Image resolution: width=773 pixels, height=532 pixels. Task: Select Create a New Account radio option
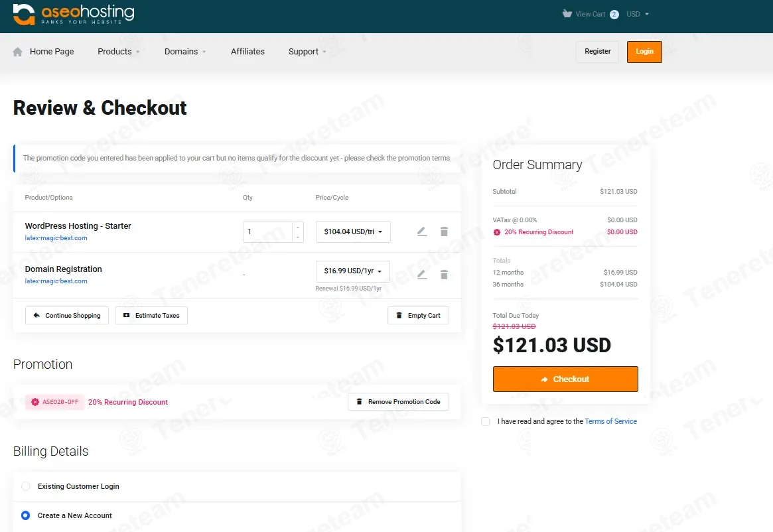26,515
